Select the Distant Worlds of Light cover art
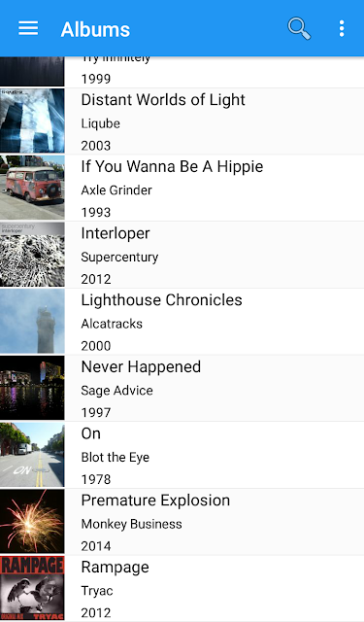 pyautogui.click(x=32, y=121)
